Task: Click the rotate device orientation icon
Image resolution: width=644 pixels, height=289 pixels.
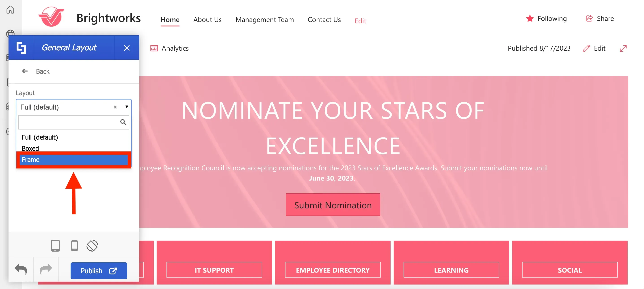Action: click(x=92, y=246)
